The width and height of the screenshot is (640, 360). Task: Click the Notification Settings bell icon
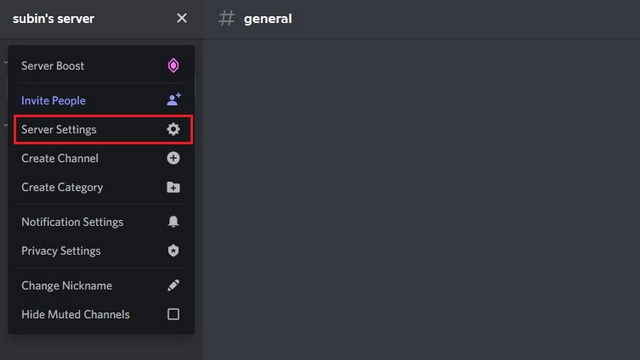point(173,222)
